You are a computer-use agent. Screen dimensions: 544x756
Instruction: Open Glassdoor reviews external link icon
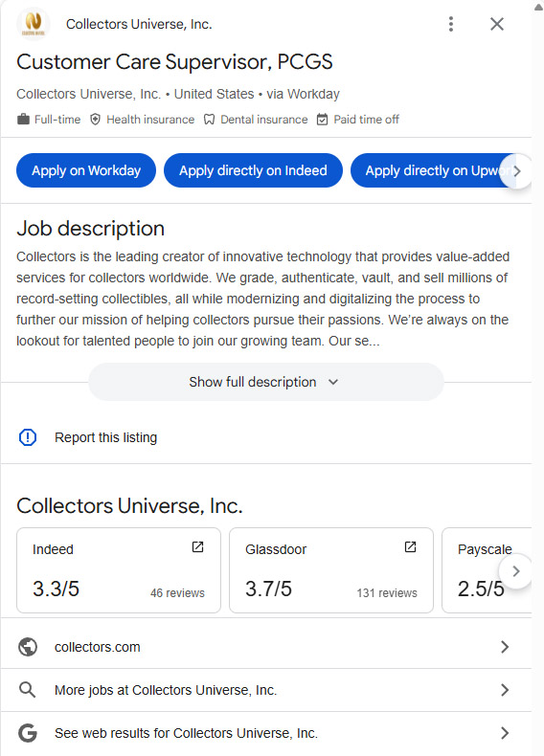[410, 546]
